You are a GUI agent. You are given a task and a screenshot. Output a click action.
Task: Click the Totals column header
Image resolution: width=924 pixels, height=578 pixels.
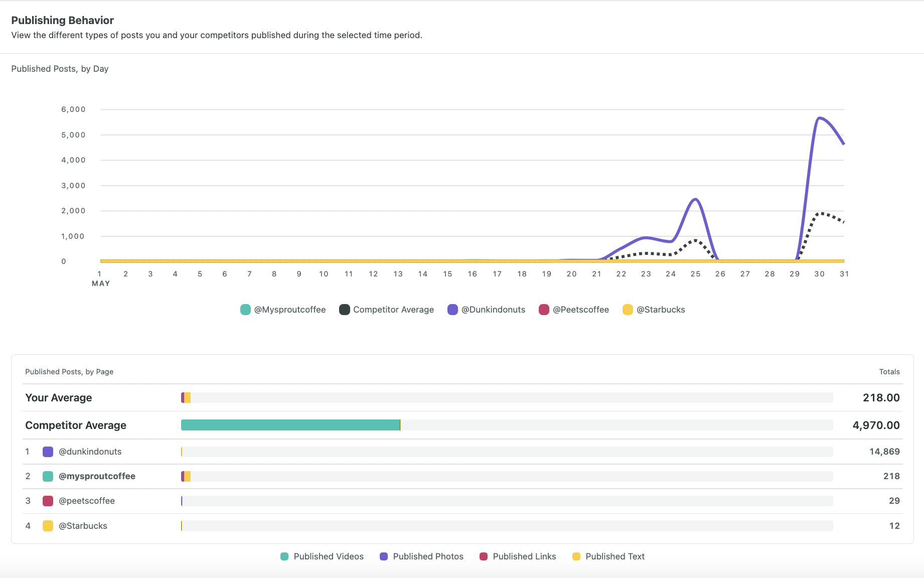tap(888, 371)
